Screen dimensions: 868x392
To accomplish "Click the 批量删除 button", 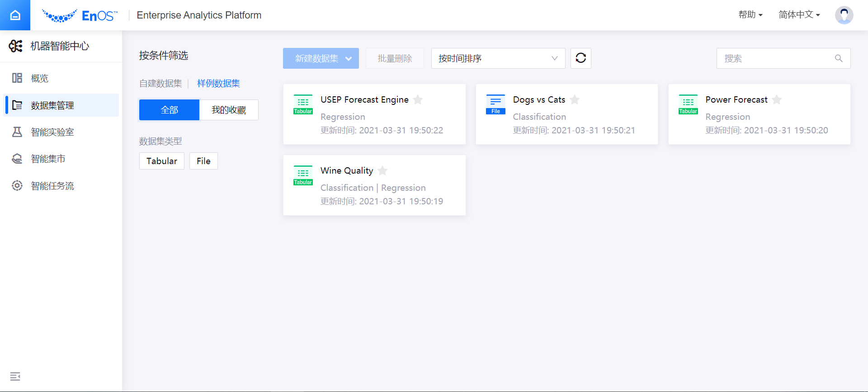I will point(395,58).
